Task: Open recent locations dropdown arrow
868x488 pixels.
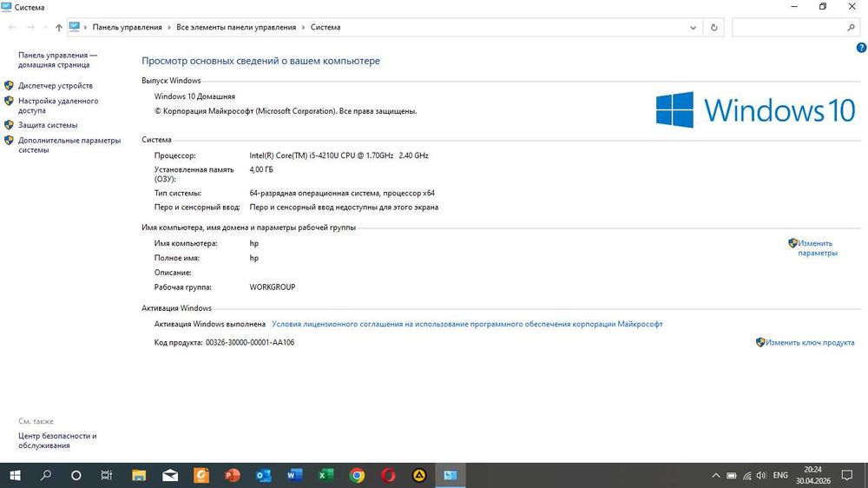Action: tap(45, 27)
